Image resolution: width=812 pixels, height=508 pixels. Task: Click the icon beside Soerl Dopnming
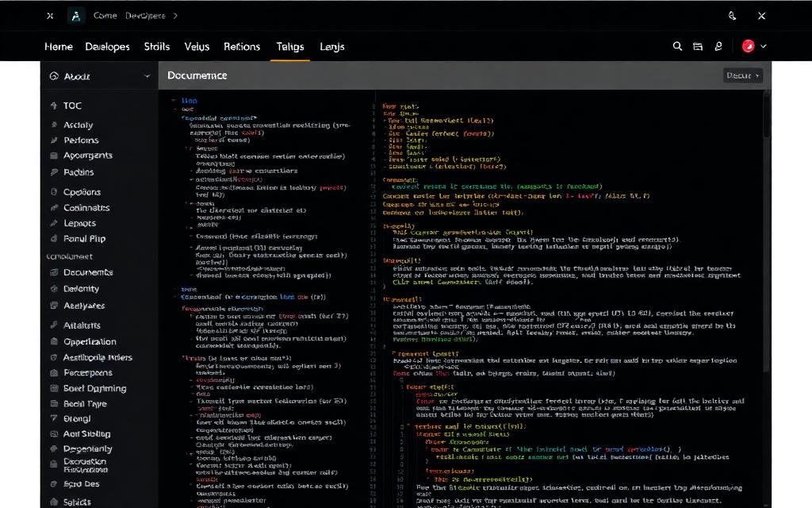click(x=54, y=388)
